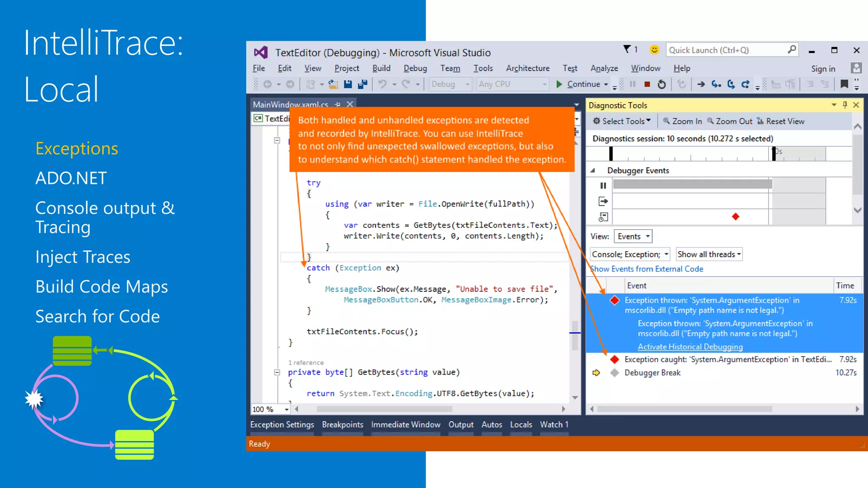Save the current file with Save icon
This screenshot has width=868, height=488.
(x=348, y=84)
